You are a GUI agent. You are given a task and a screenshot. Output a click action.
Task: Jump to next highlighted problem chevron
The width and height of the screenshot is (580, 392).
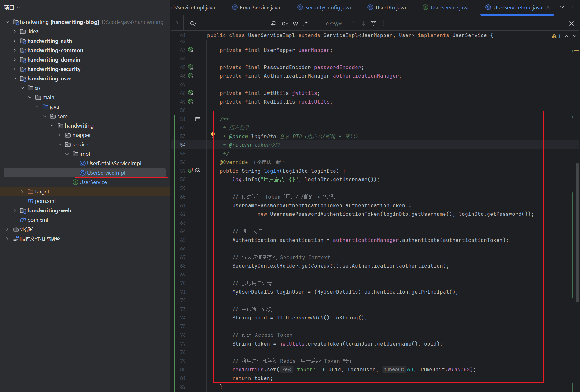[575, 36]
